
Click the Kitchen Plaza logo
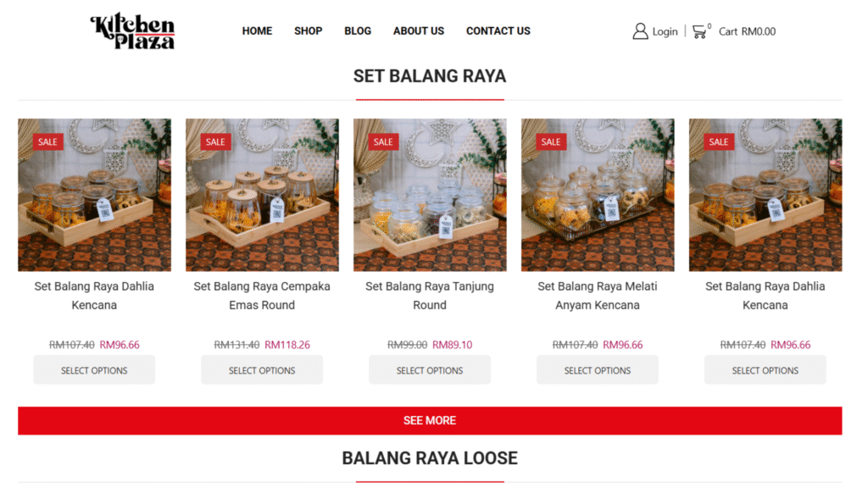click(x=132, y=31)
